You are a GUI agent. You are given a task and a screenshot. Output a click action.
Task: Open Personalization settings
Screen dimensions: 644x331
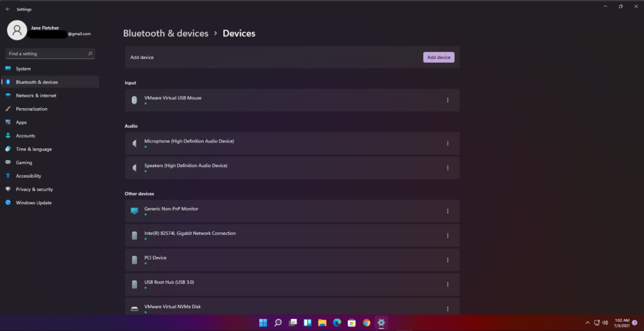(x=50, y=109)
